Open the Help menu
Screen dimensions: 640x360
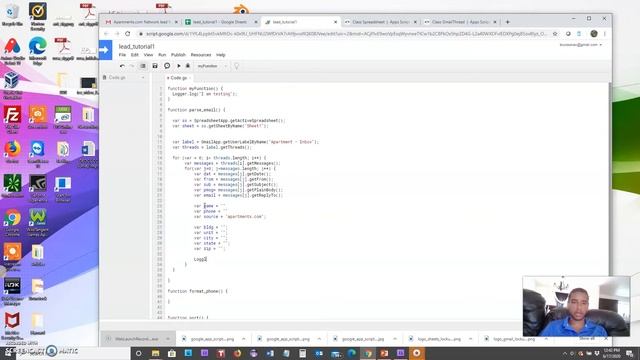(x=221, y=55)
